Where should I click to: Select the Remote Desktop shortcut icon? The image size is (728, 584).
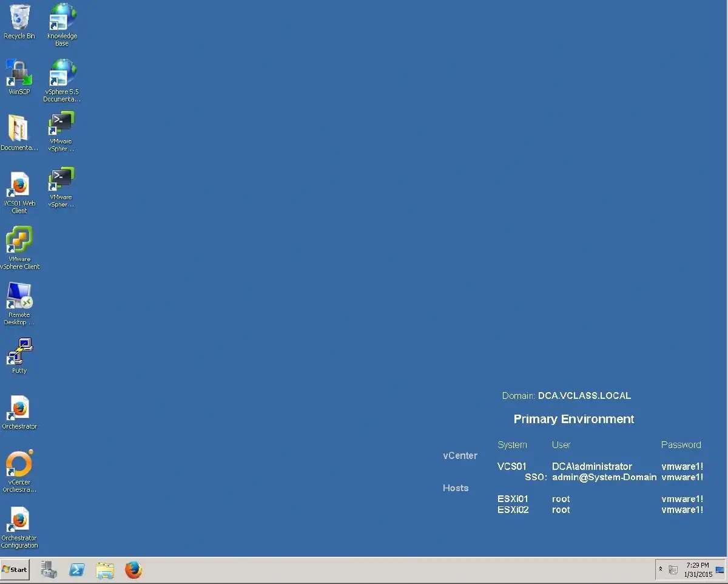(x=19, y=297)
